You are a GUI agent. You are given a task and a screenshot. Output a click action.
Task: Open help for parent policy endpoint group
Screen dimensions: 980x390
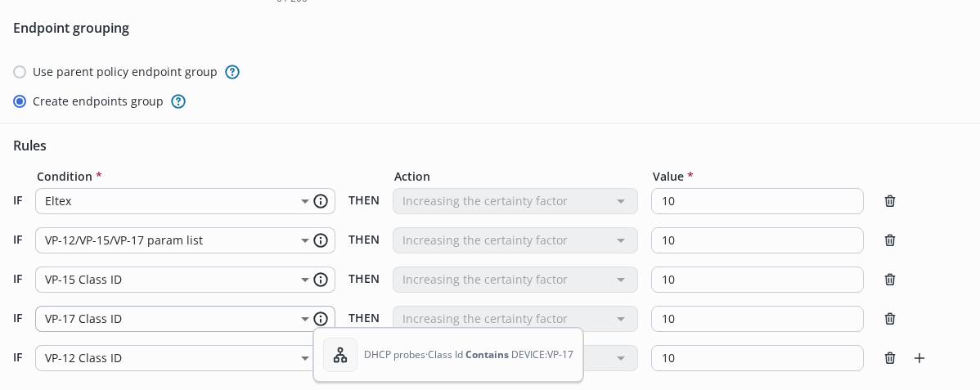(232, 72)
